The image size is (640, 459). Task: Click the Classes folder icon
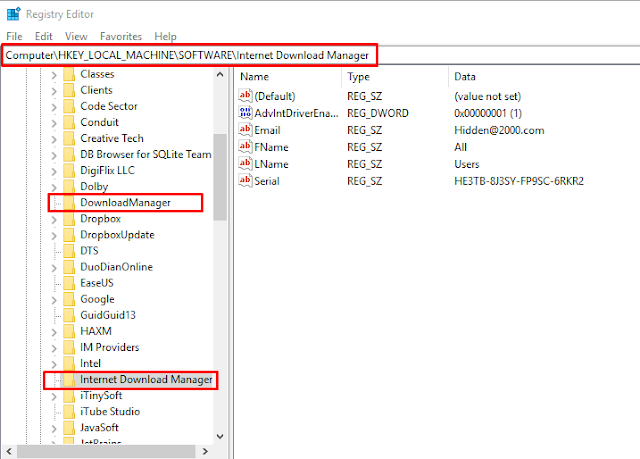[x=69, y=74]
